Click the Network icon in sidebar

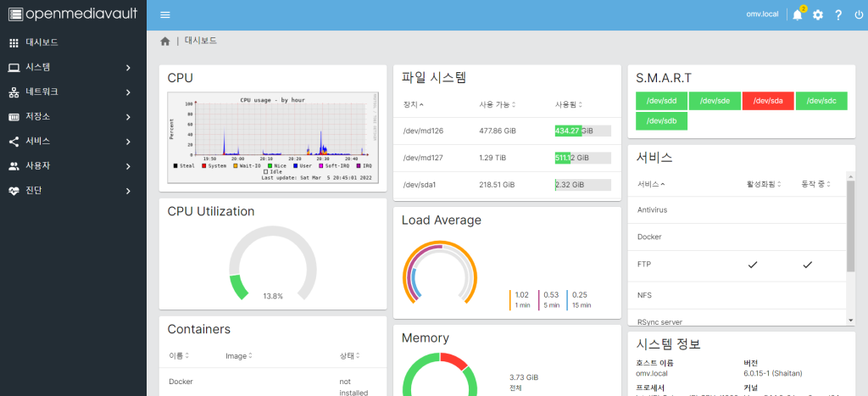click(14, 92)
